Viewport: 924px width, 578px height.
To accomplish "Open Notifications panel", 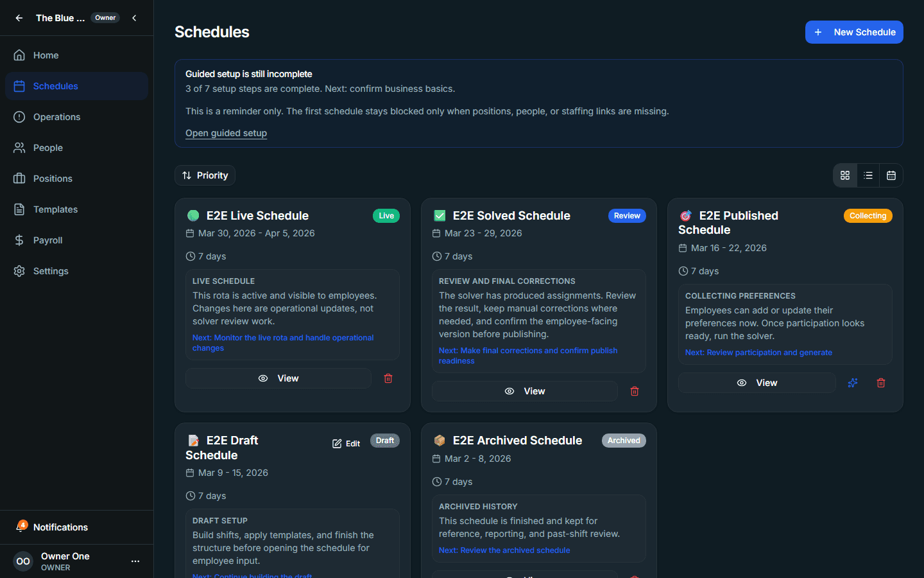I will pos(76,527).
